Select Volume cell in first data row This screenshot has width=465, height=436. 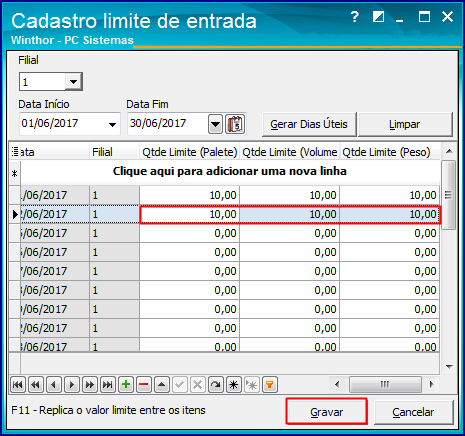click(290, 195)
